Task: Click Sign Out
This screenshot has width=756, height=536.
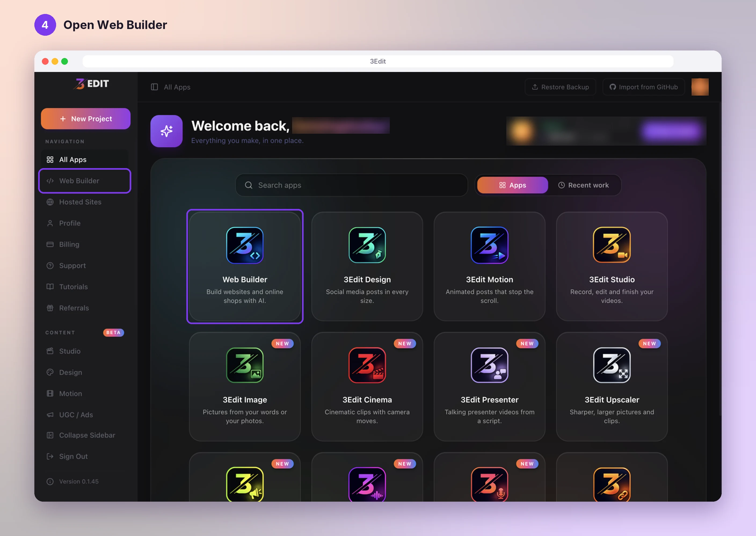Action: tap(85, 456)
